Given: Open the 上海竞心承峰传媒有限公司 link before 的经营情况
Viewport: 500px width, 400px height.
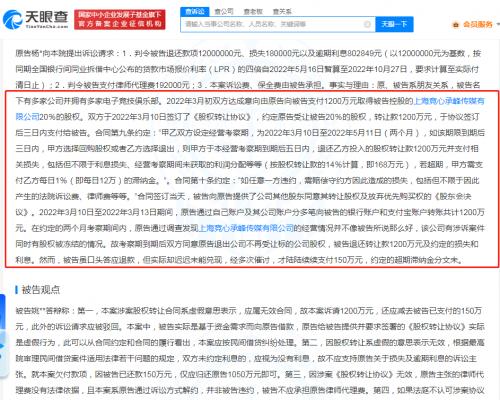Looking at the screenshot, I should 246,228.
